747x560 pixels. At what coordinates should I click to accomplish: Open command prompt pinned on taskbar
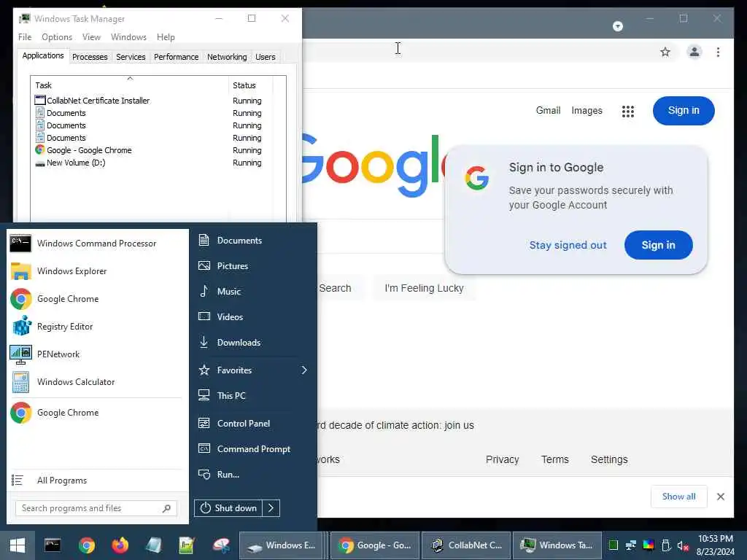53,545
